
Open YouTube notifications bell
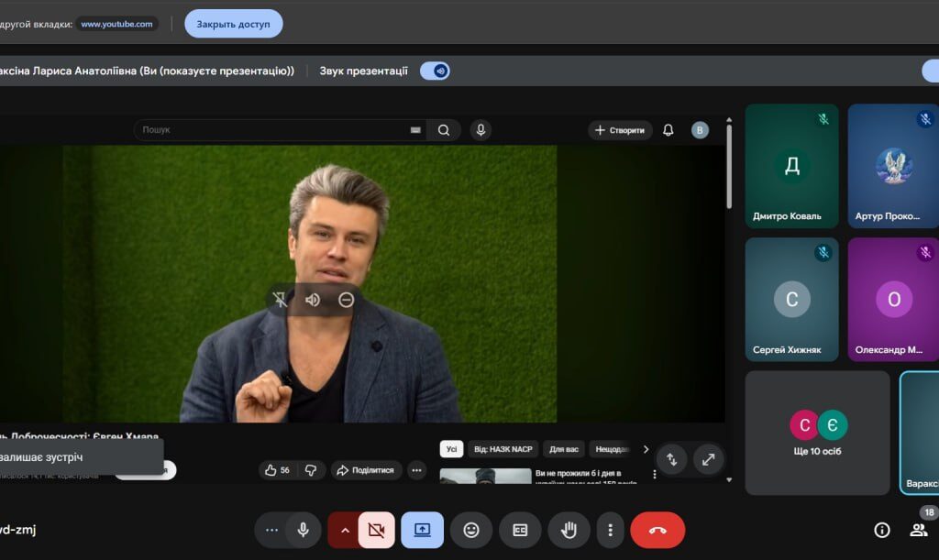[x=668, y=130]
